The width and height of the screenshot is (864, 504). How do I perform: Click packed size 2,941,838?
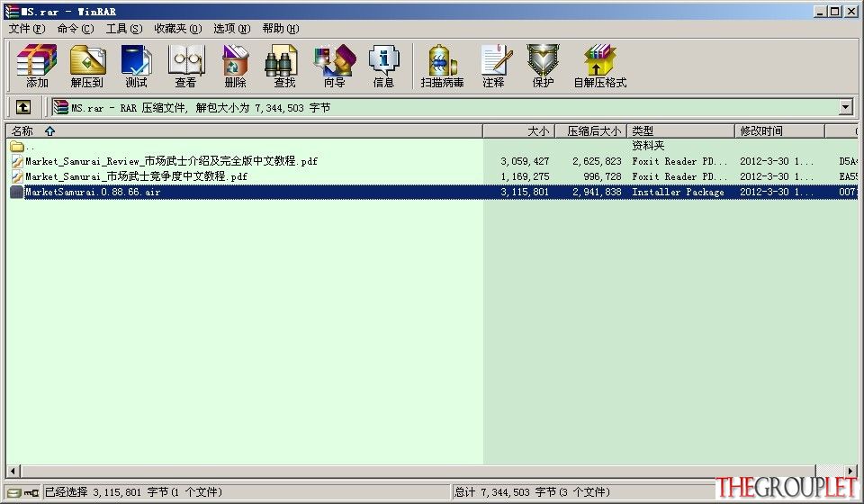point(597,193)
